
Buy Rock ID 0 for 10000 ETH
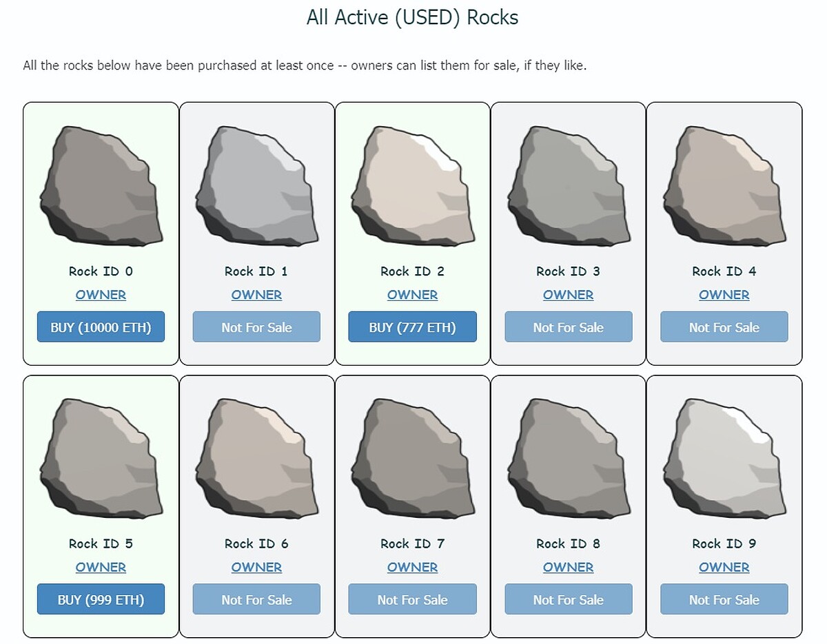[101, 326]
